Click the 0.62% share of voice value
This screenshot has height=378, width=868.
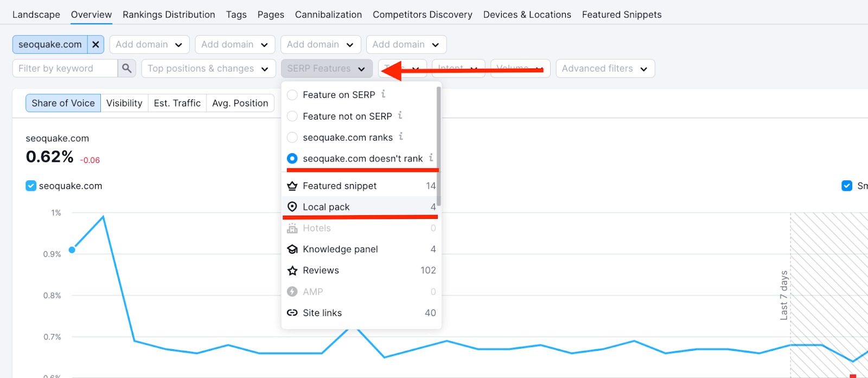point(49,157)
